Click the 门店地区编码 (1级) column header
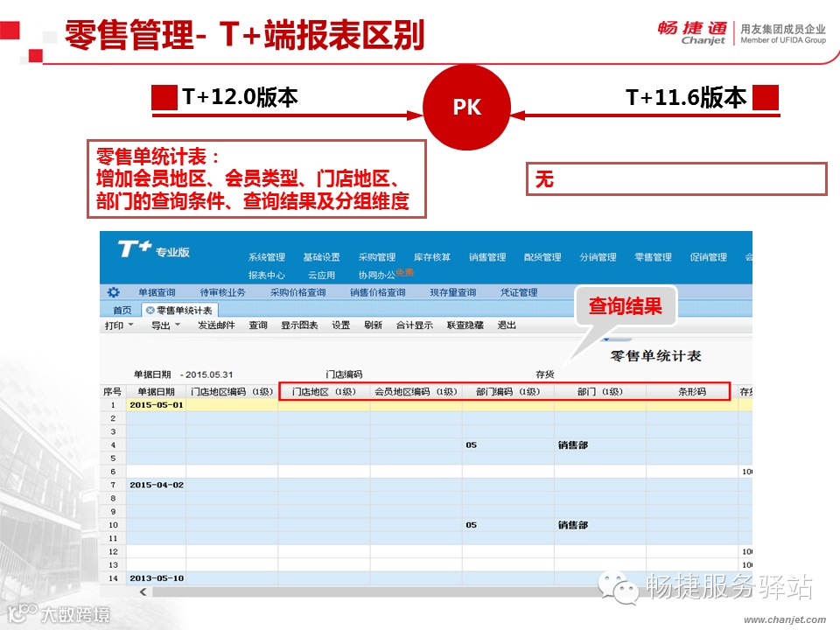840x630 pixels. [x=232, y=392]
